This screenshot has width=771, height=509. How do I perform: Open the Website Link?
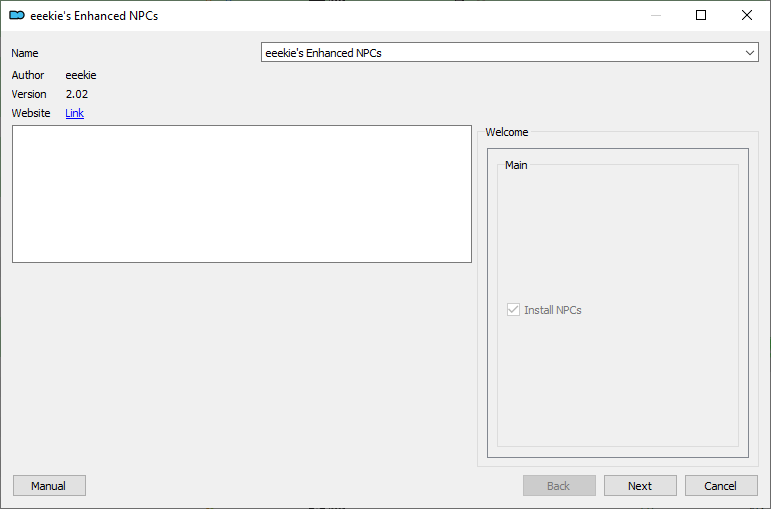coord(74,113)
